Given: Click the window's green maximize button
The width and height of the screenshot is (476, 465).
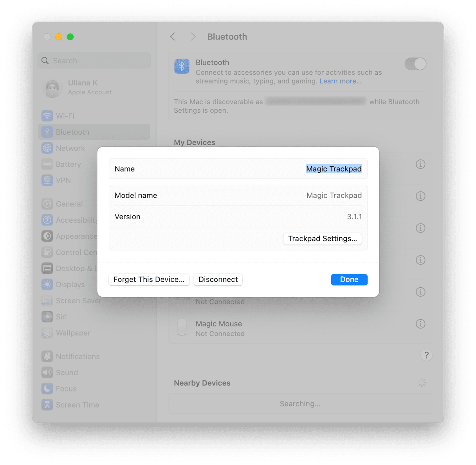Looking at the screenshot, I should coord(70,37).
